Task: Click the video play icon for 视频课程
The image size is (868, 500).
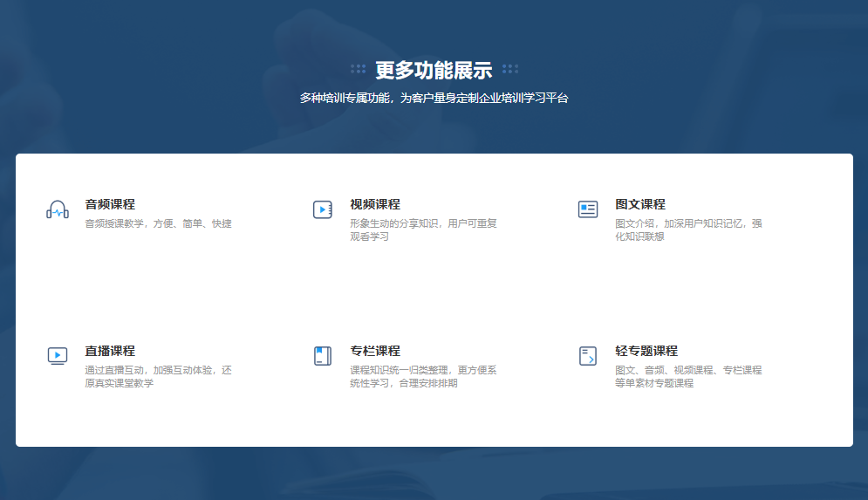Action: (x=323, y=209)
